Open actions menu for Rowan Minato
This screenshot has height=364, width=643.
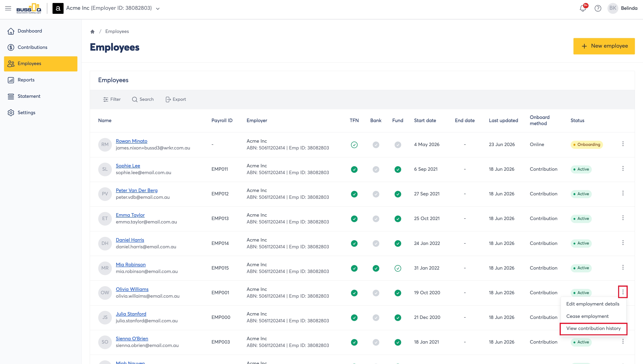coord(623,144)
